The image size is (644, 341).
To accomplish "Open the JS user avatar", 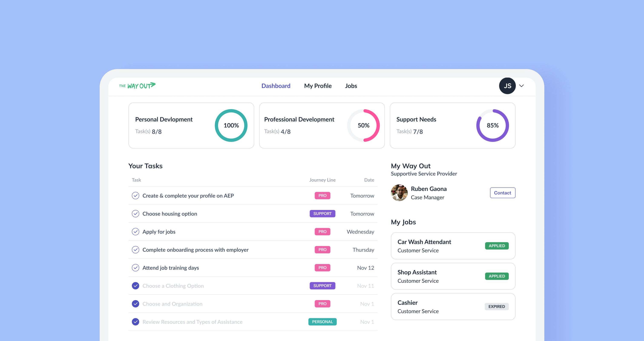I will [x=507, y=86].
